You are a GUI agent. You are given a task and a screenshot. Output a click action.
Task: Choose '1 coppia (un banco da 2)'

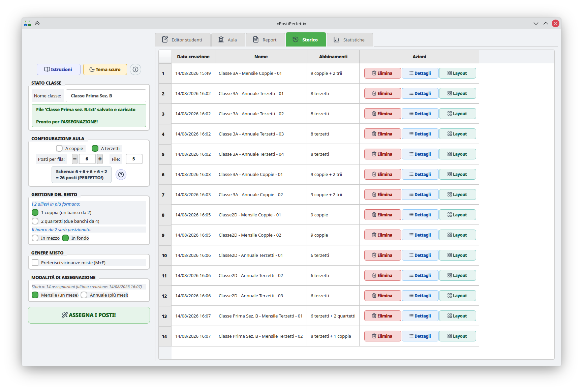35,212
